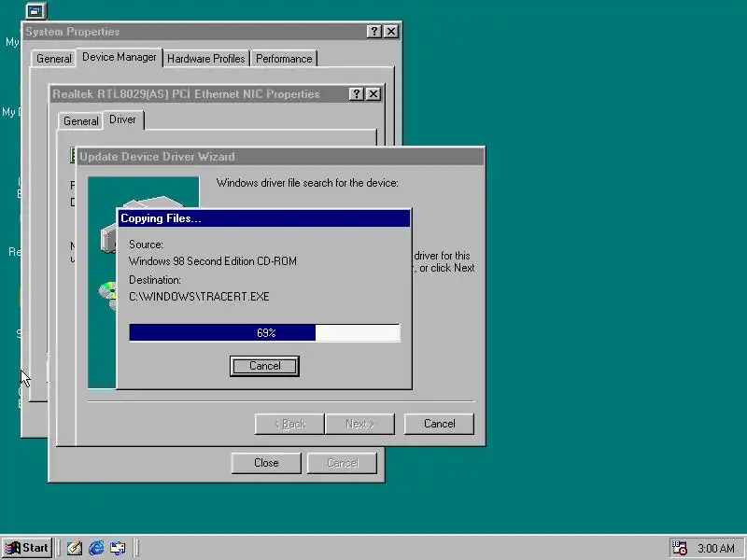Click Update Device Driver Wizard title bar
This screenshot has width=747, height=560.
[281, 157]
